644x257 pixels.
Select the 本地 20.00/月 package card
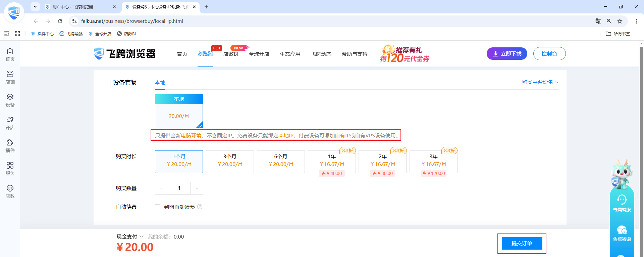(x=179, y=111)
